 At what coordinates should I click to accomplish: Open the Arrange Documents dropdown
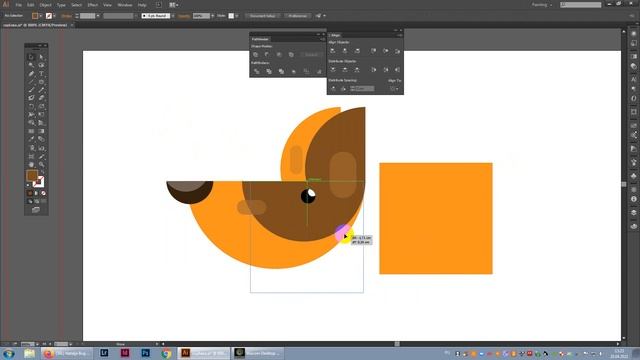174,5
